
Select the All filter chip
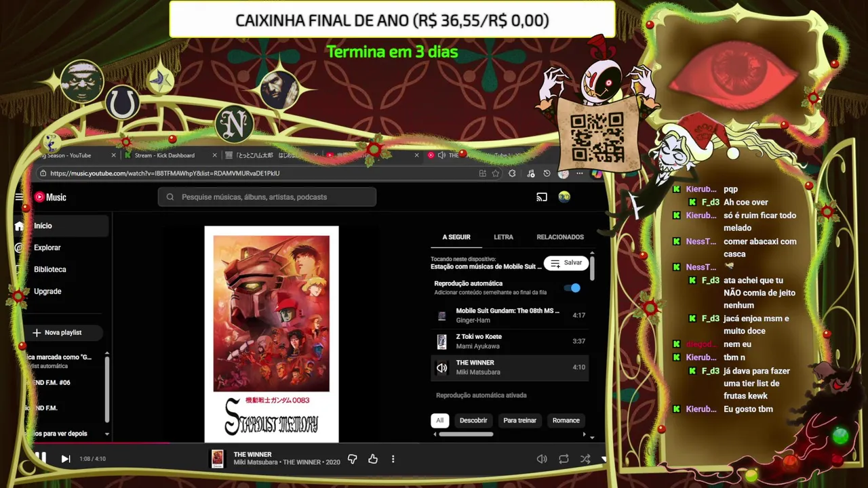coord(439,420)
